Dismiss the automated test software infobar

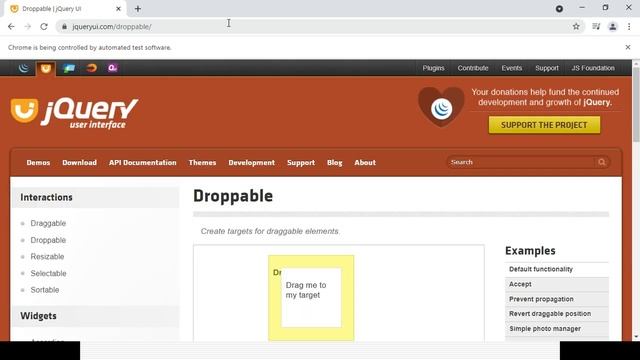628,47
